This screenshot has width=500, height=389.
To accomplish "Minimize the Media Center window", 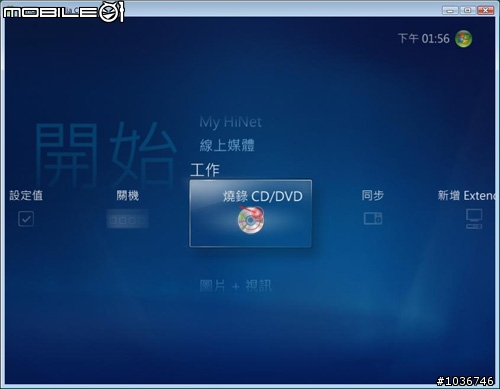I will coord(450,10).
